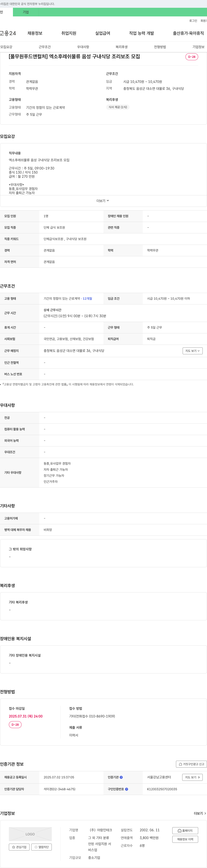This screenshot has width=207, height=868.
Task: Click 이력서 under 제출 서류
Action: [x=73, y=735]
